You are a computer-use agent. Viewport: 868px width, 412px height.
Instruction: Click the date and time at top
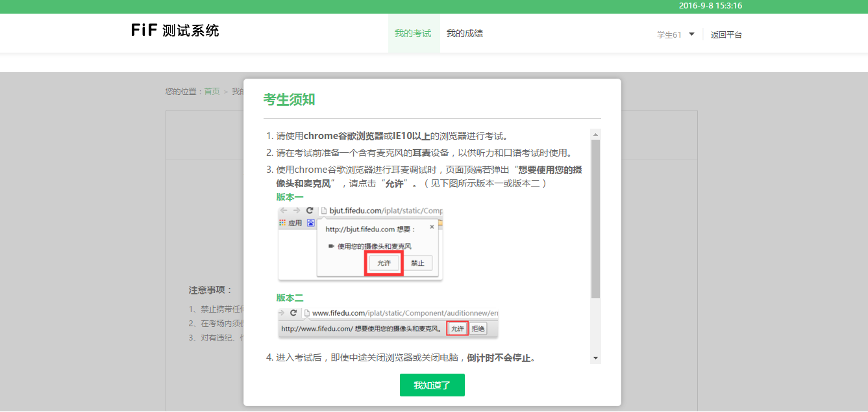(x=710, y=6)
